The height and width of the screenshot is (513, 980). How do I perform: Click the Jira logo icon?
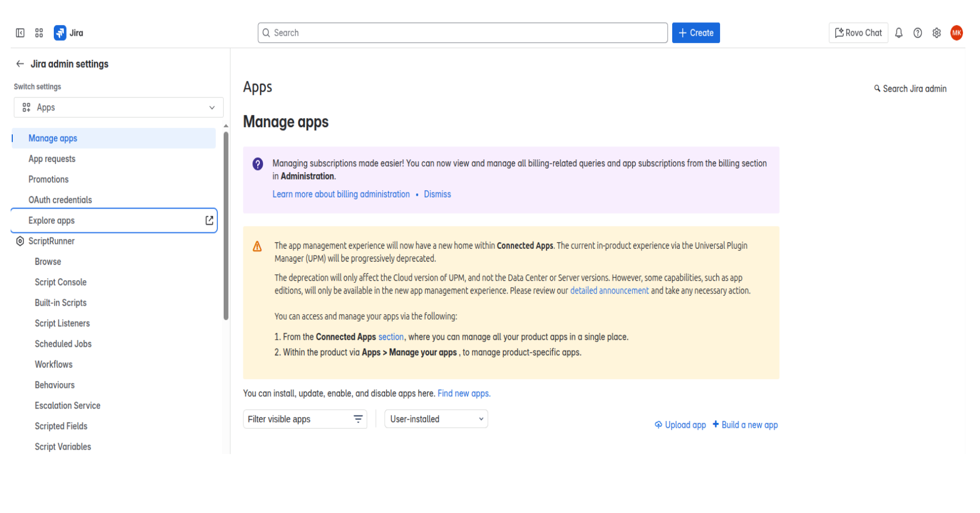60,33
